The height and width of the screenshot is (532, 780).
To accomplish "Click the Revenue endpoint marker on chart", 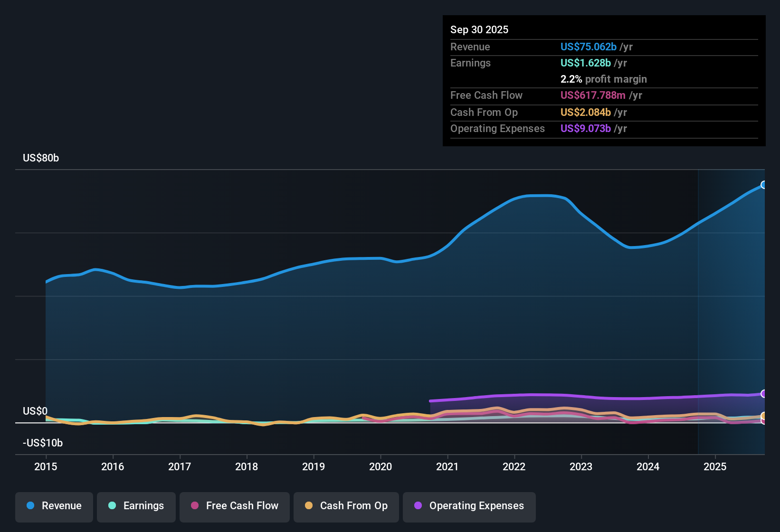I will click(x=763, y=185).
